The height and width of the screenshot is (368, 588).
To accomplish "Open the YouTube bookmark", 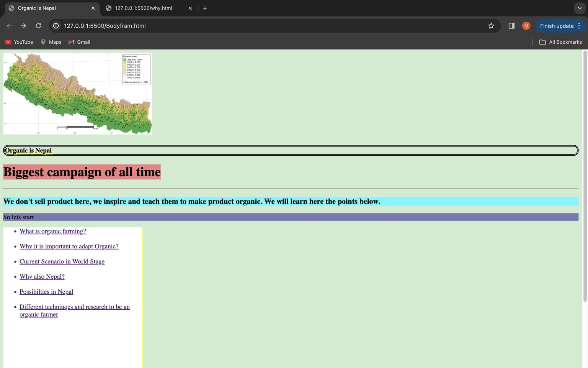I will [19, 42].
